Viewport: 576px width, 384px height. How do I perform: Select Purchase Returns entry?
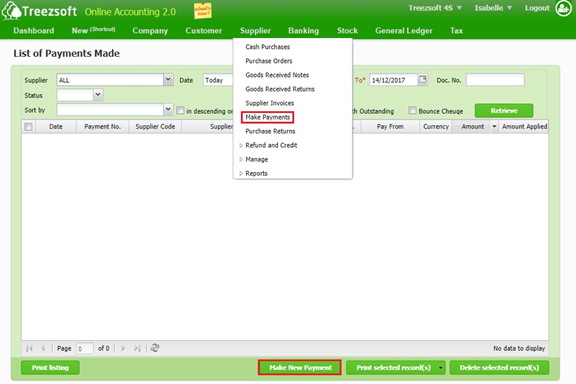[270, 131]
